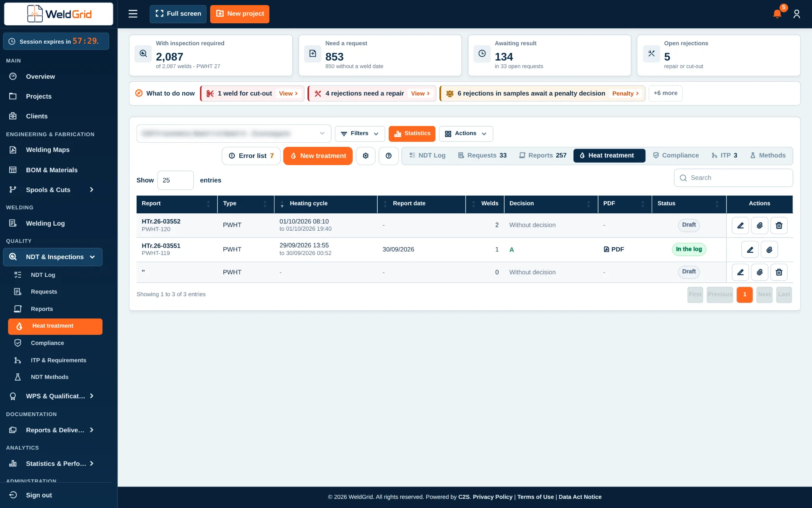The width and height of the screenshot is (812, 508).
Task: Expand the project selector dropdown
Action: (x=233, y=133)
